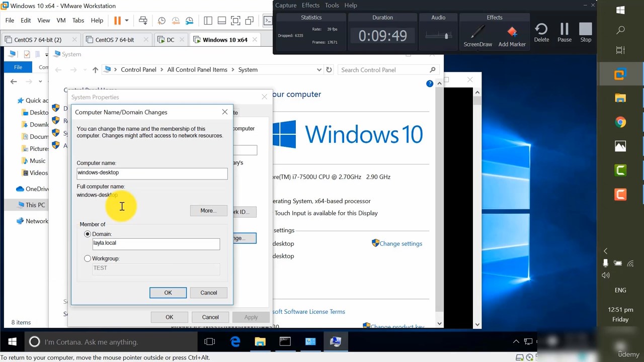Close the Computer Name/Domain Changes dialog

(x=225, y=112)
